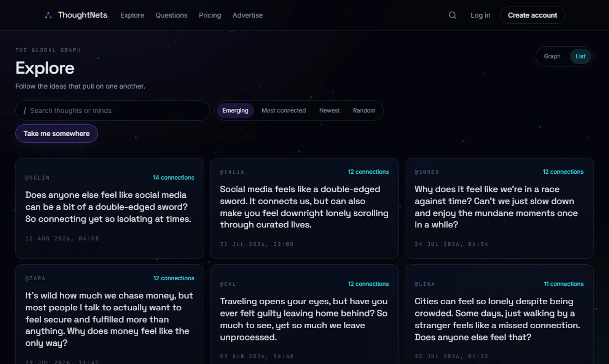609x364 pixels.
Task: Click the Log in link
Action: [480, 15]
